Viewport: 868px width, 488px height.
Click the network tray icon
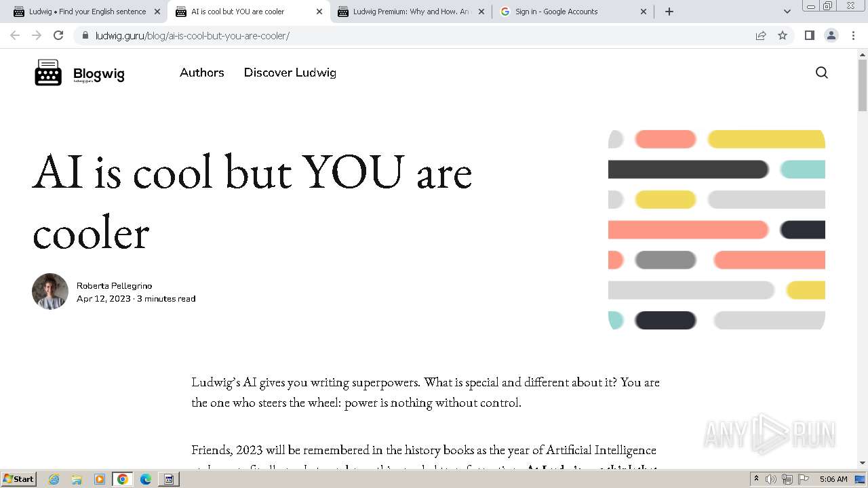pyautogui.click(x=787, y=479)
